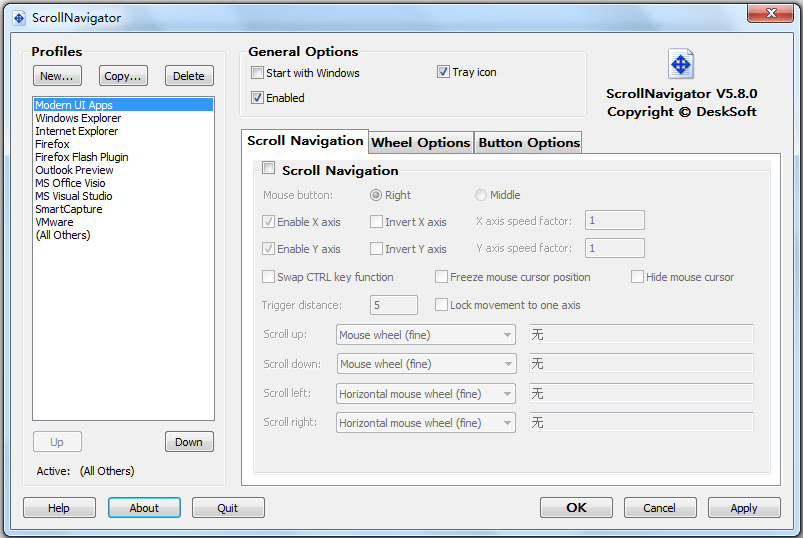Confirm with the OK button
Viewport: 803px width, 538px height.
576,508
